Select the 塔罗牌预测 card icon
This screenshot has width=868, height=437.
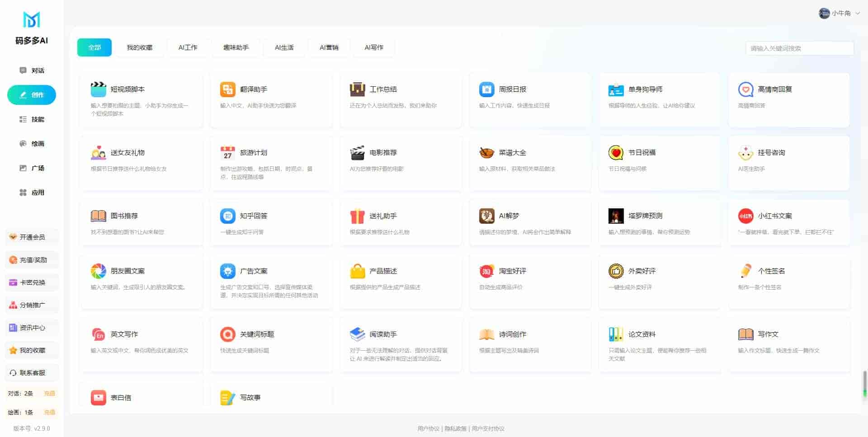click(616, 216)
